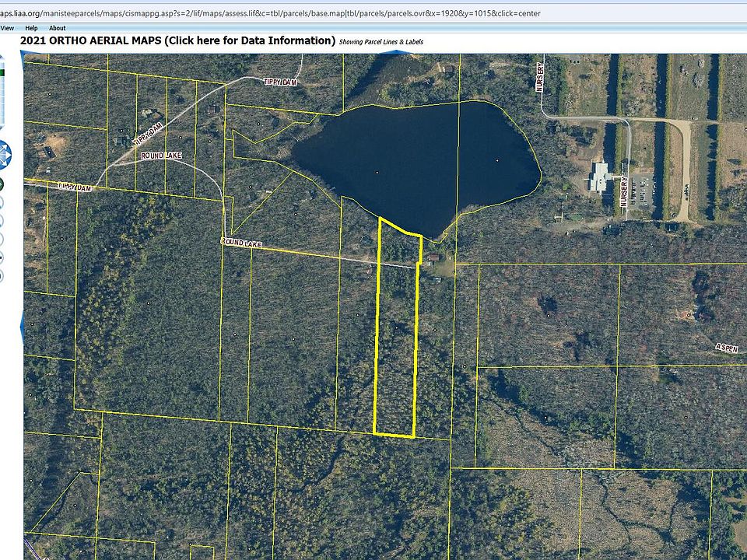Viewport: 747px width, 560px height.
Task: Open the View menu
Action: click(x=6, y=28)
